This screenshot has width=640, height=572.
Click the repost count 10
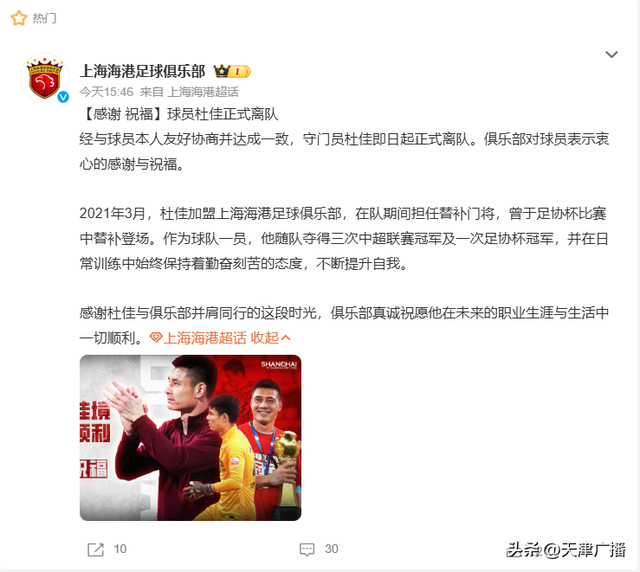(x=120, y=549)
